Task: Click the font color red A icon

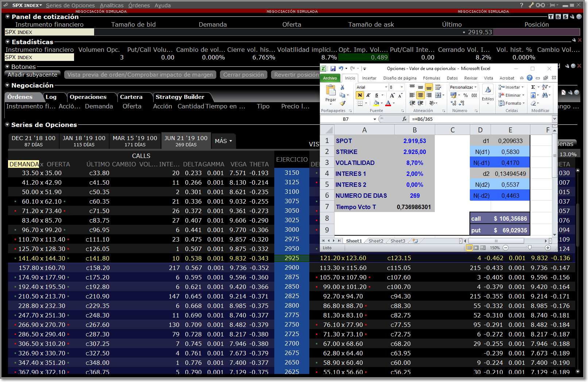Action: [x=388, y=104]
